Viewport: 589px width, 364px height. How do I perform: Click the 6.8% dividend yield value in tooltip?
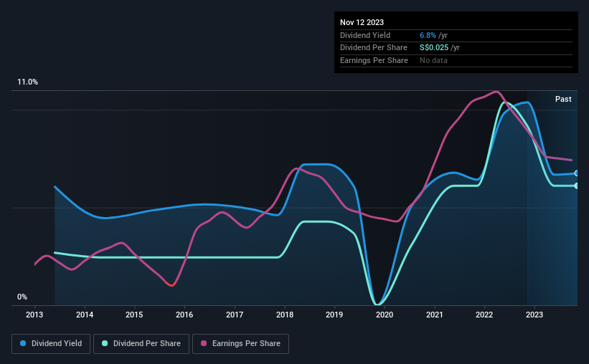428,35
